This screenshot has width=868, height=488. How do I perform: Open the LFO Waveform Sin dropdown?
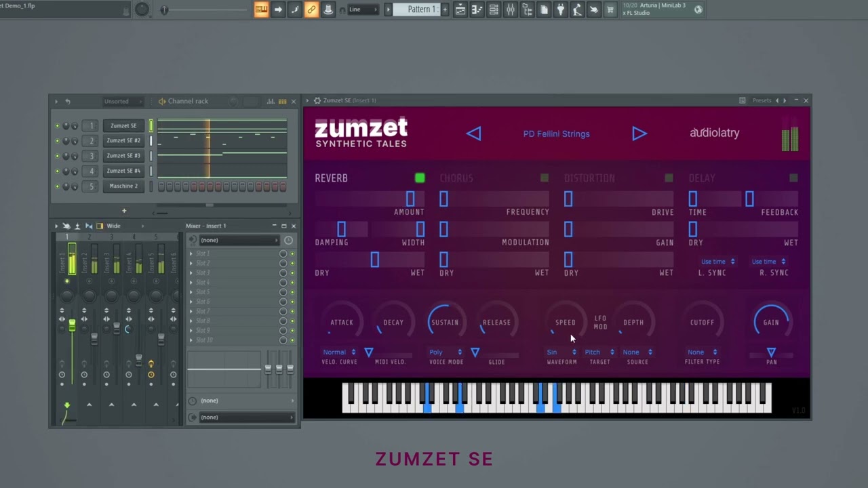point(561,352)
